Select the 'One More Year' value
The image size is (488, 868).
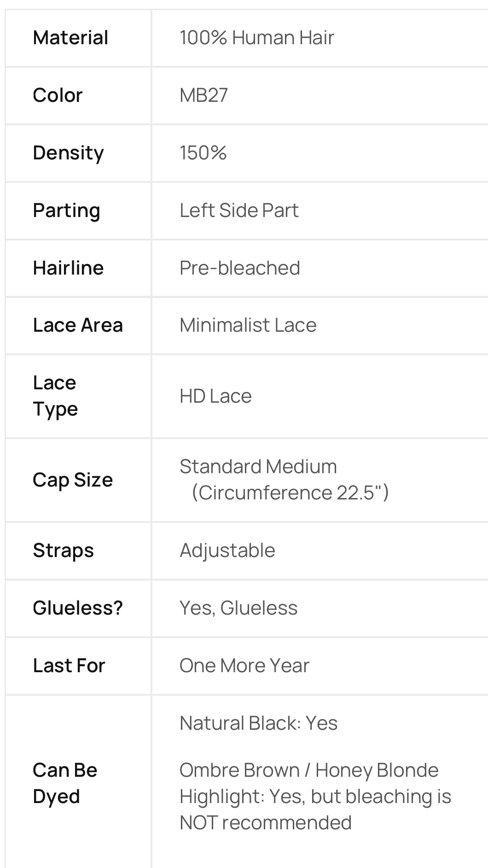(244, 666)
